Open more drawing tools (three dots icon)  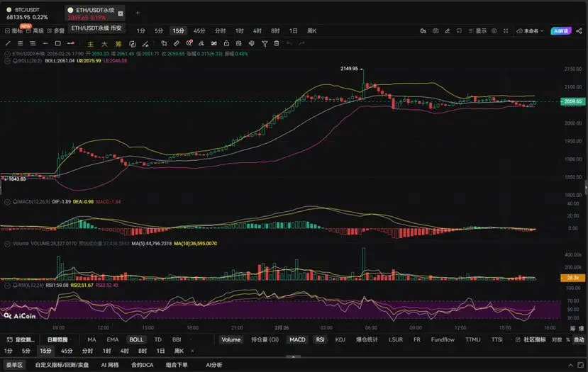(x=70, y=43)
